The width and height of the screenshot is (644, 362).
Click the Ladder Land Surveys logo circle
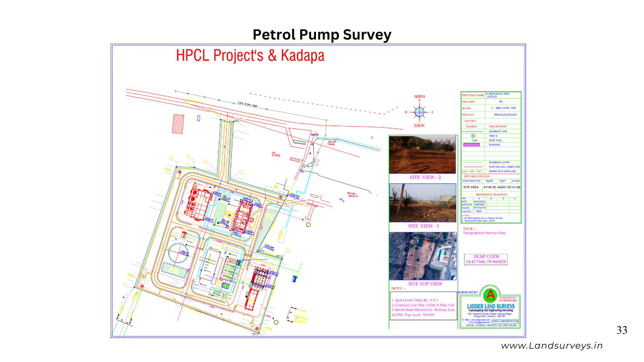(x=490, y=295)
